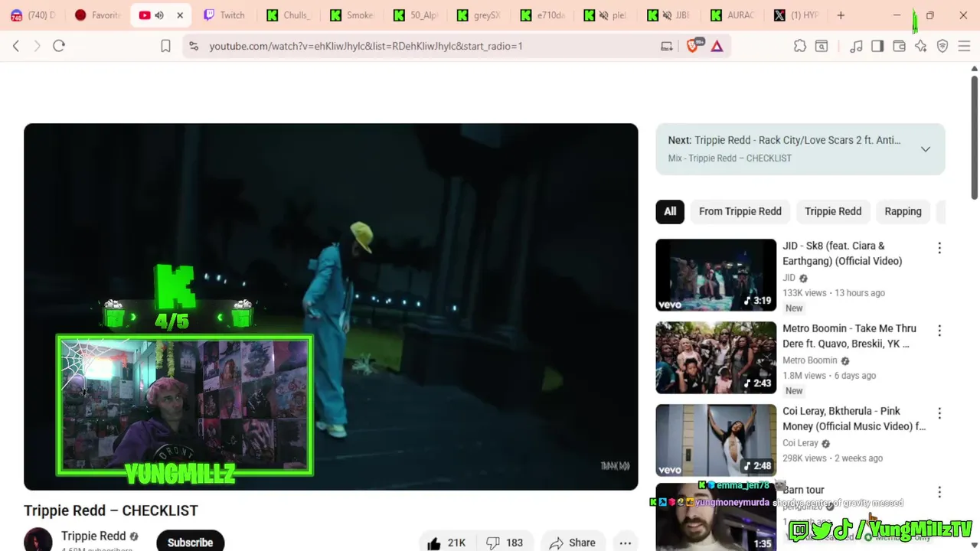Image resolution: width=980 pixels, height=551 pixels.
Task: Open the Coi Leray channel name
Action: pos(801,443)
